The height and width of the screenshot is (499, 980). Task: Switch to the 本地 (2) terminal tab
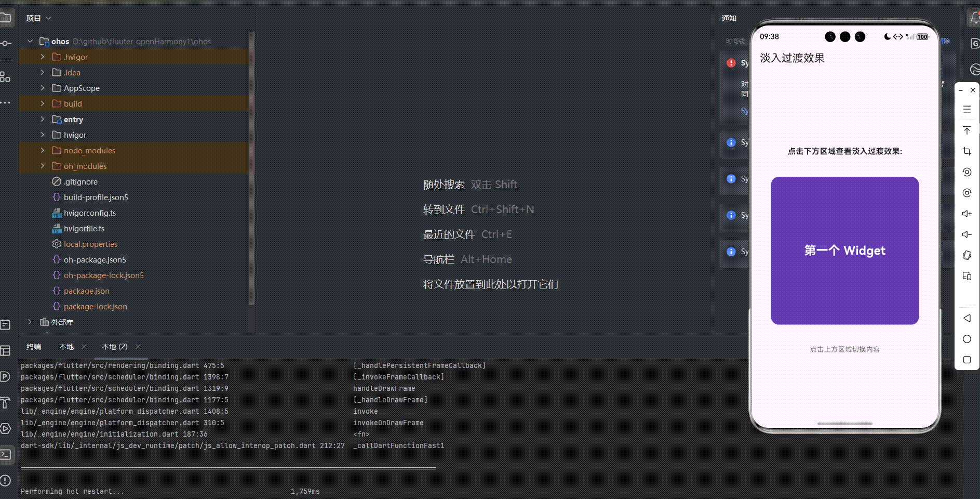(x=115, y=347)
